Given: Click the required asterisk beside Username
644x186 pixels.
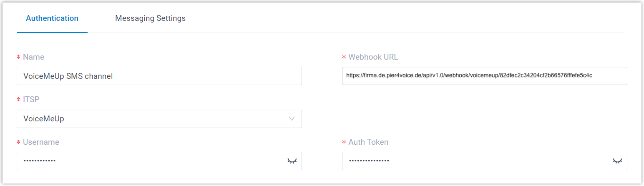Looking at the screenshot, I should [x=18, y=143].
